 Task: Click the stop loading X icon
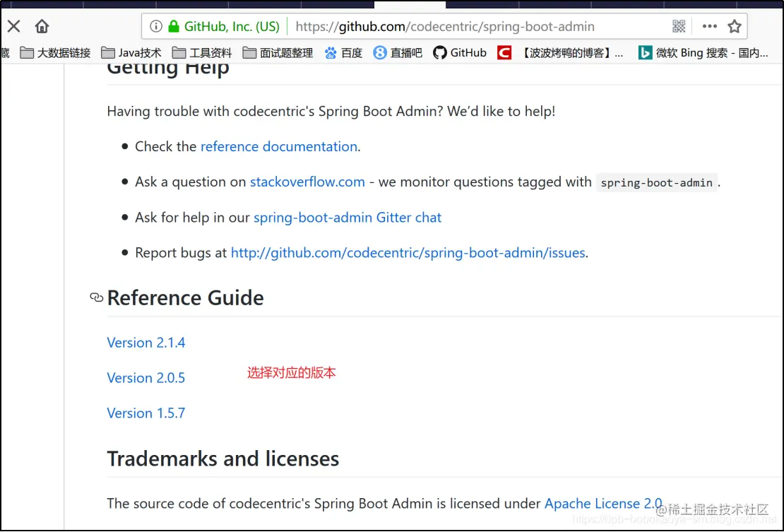[x=13, y=26]
